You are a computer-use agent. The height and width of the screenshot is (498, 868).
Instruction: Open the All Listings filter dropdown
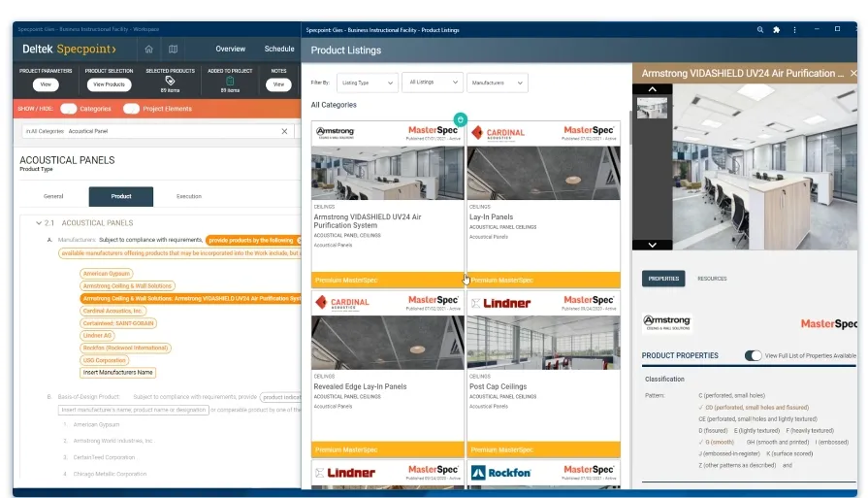(x=433, y=82)
